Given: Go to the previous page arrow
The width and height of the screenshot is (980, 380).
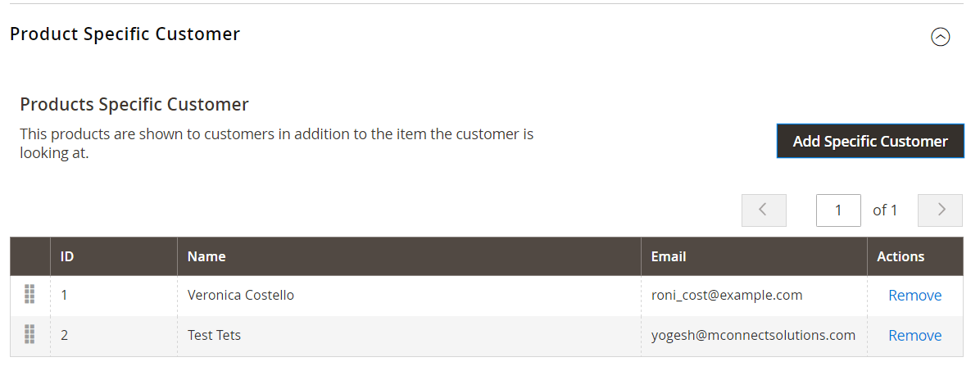Looking at the screenshot, I should (763, 210).
